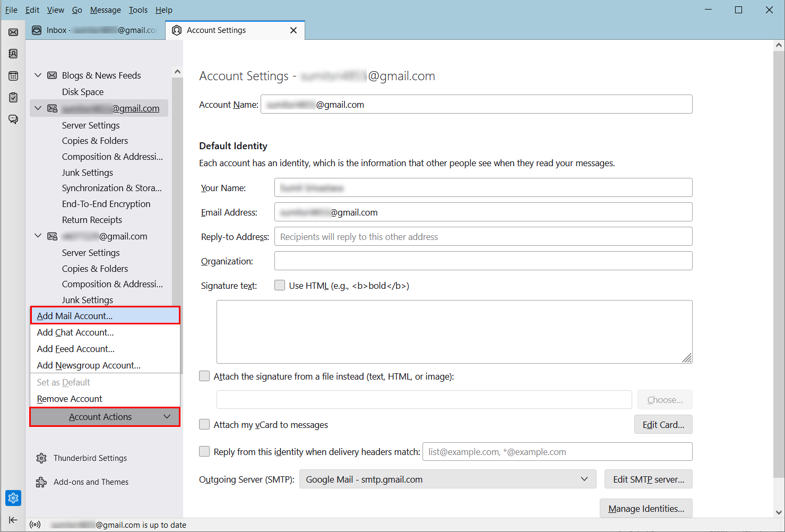The image size is (785, 532).
Task: Click the main pane scrollbar down arrow
Action: click(779, 512)
